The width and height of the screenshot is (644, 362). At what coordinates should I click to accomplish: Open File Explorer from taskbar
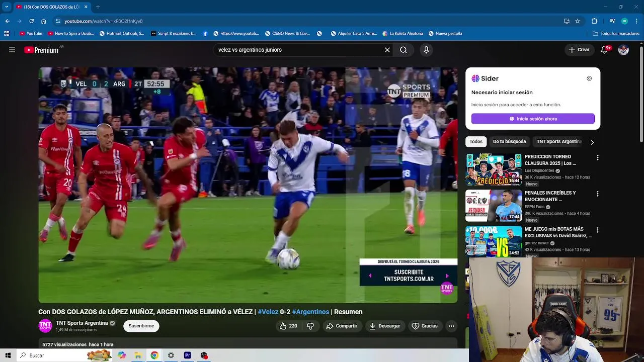[x=138, y=355]
